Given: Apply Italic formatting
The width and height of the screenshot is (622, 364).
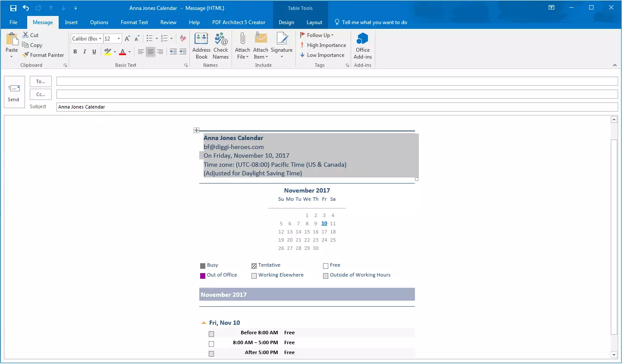Looking at the screenshot, I should click(85, 52).
